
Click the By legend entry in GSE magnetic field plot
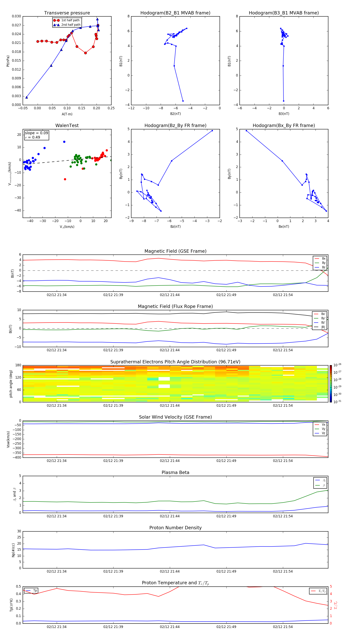pyautogui.click(x=320, y=263)
